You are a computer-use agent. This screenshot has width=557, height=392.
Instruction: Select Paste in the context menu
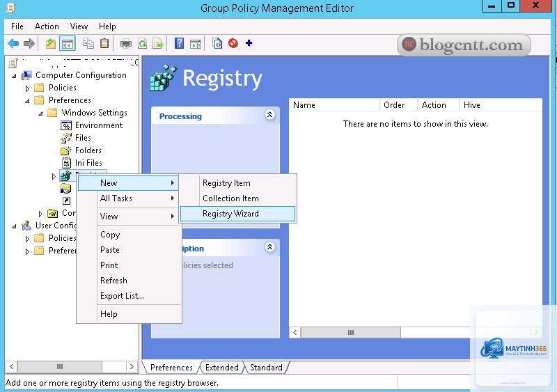click(x=130, y=250)
